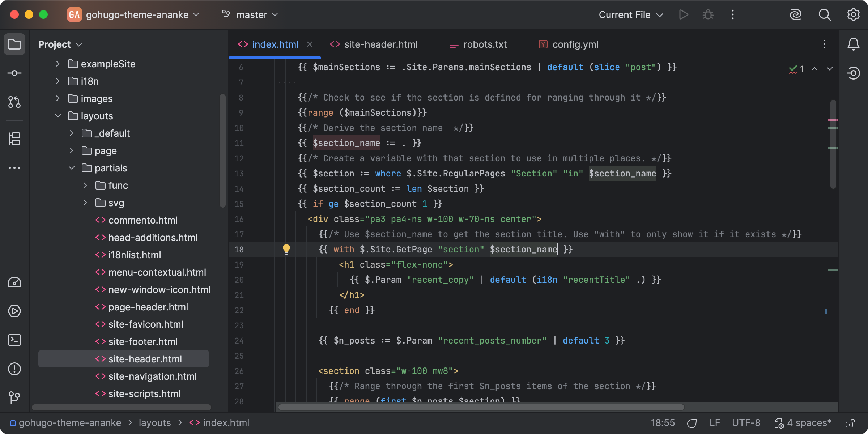Image resolution: width=868 pixels, height=434 pixels.
Task: Switch to the robots.txt tab
Action: coord(478,44)
